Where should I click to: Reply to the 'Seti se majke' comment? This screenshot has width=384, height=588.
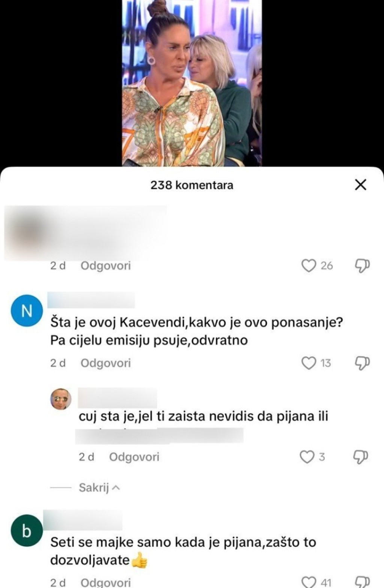106,582
